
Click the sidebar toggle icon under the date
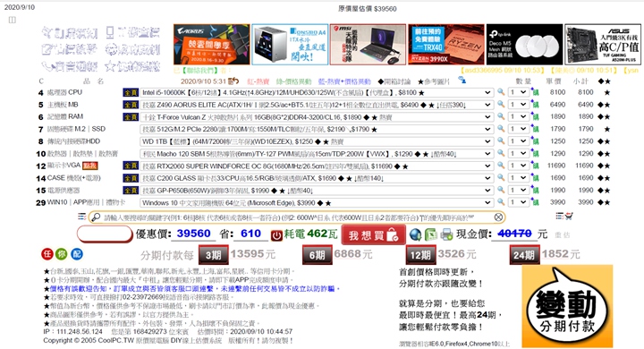tap(13, 20)
